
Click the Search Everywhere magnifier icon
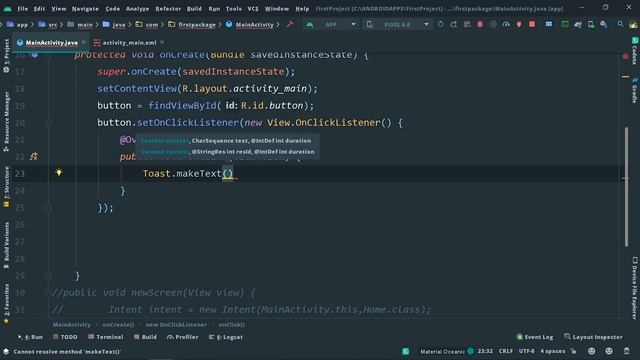click(620, 24)
